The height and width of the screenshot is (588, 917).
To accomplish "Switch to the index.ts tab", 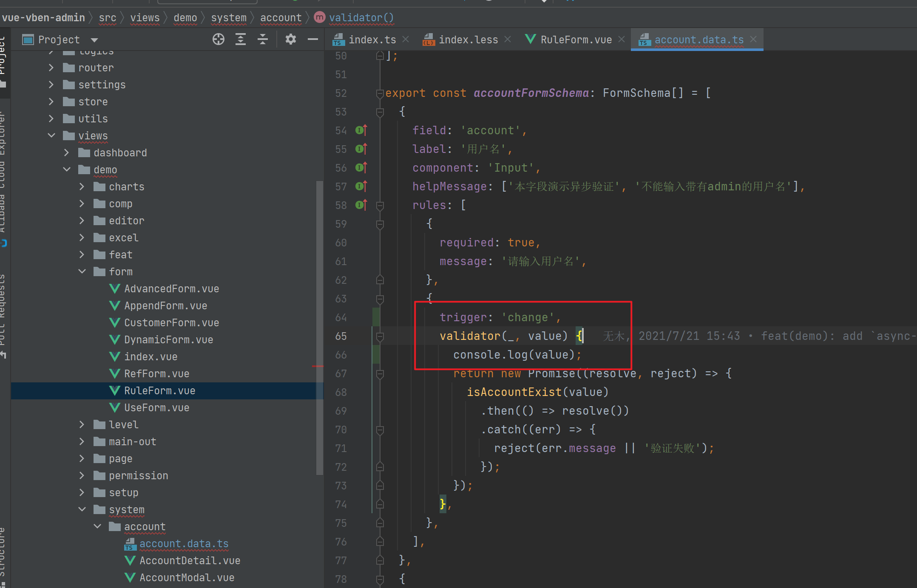I will click(372, 39).
